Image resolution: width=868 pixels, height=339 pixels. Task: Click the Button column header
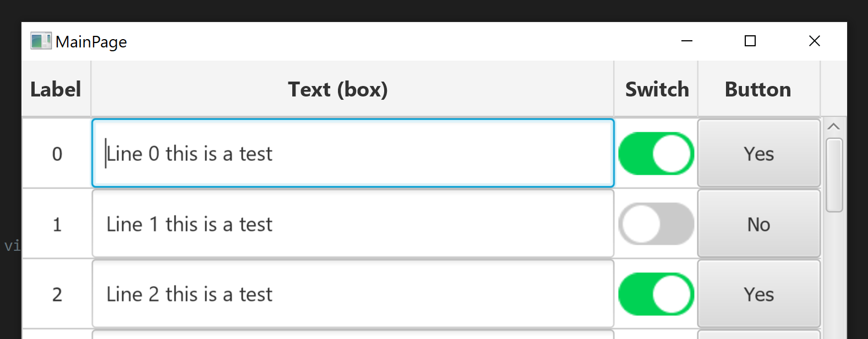pyautogui.click(x=758, y=89)
